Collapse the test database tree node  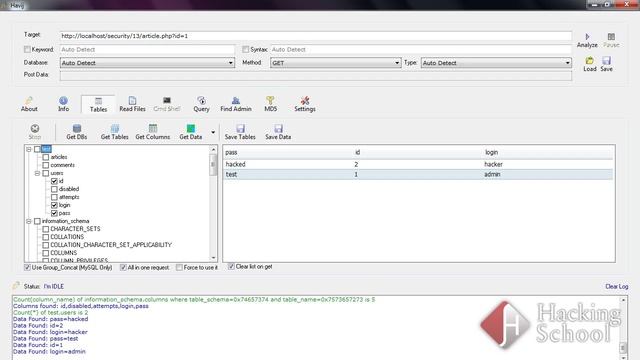[29, 149]
